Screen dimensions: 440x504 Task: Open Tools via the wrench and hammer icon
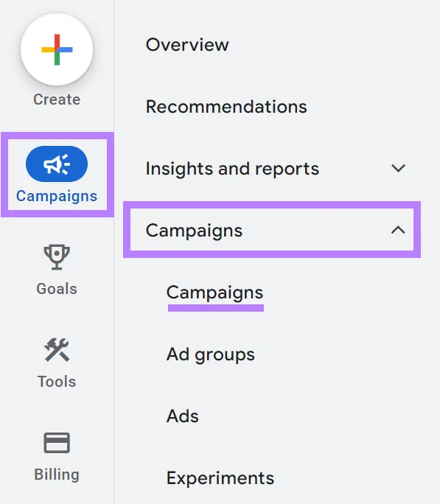point(57,350)
